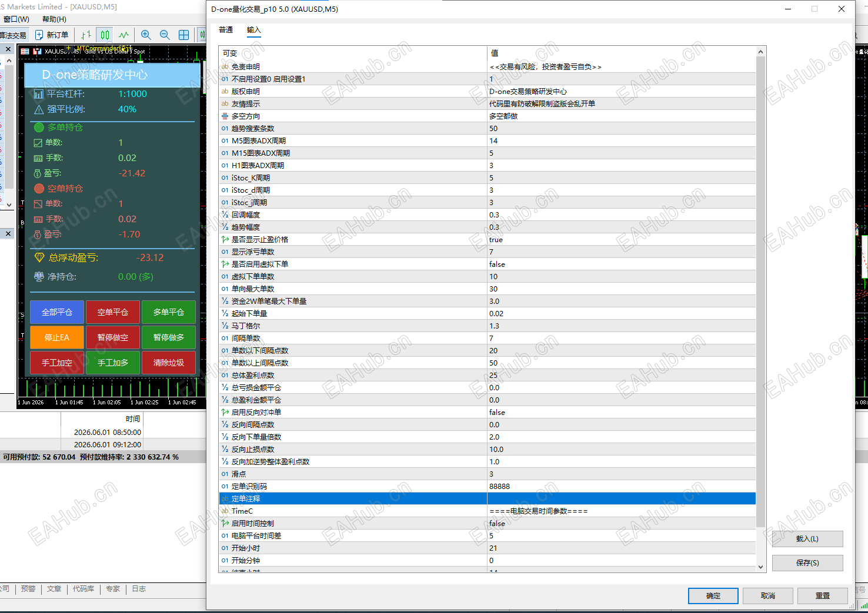Click the 值 column header
868x613 pixels.
[x=622, y=53]
